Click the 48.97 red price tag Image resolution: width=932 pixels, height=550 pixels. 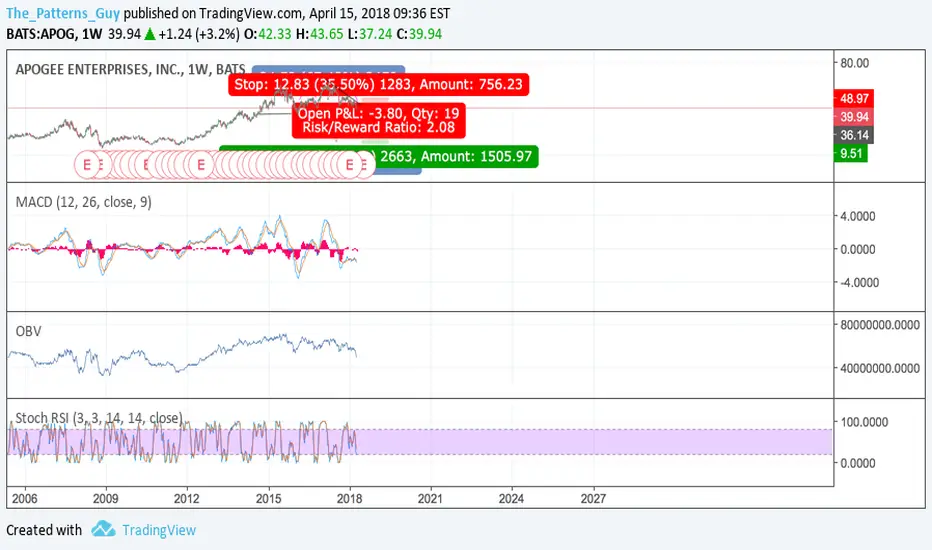[x=854, y=99]
